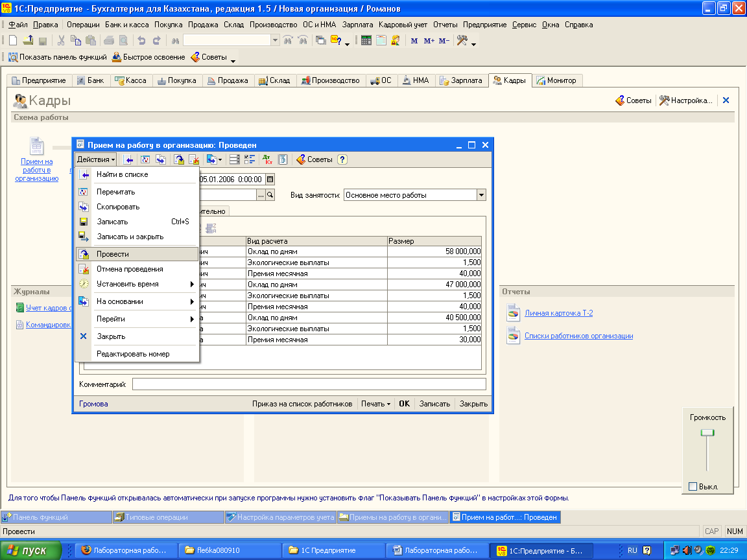
Task: Expand the Установить время submenu
Action: coord(193,285)
